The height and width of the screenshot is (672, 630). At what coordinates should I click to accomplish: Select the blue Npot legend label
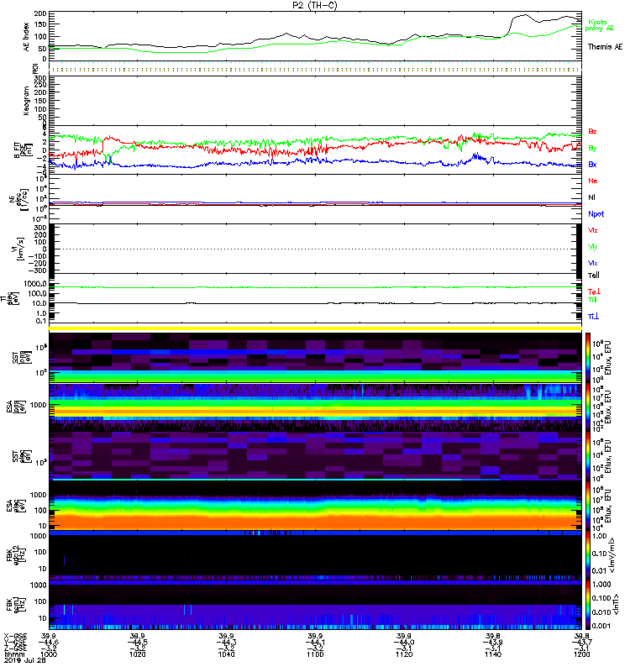(596, 214)
